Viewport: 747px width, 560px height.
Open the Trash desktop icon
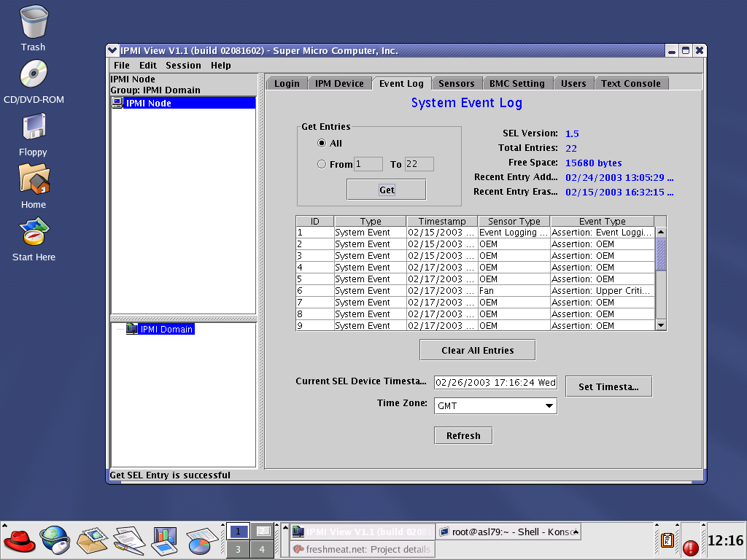click(34, 23)
